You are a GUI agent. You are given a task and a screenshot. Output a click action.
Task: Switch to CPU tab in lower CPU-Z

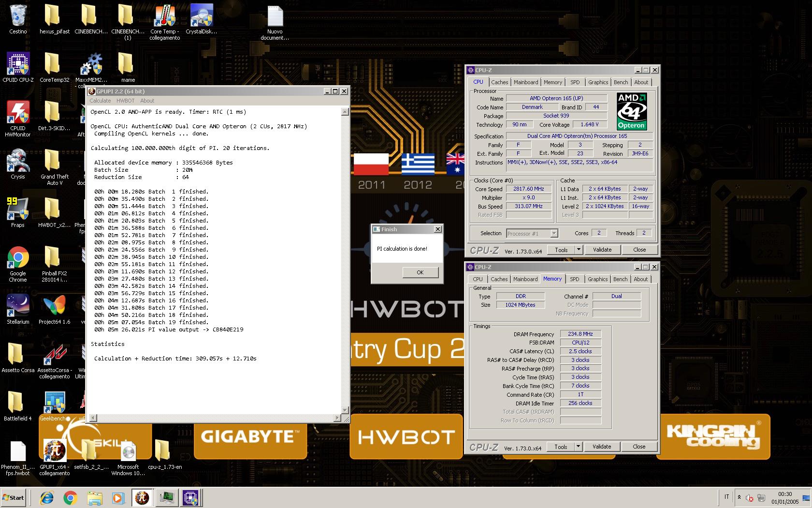click(478, 279)
